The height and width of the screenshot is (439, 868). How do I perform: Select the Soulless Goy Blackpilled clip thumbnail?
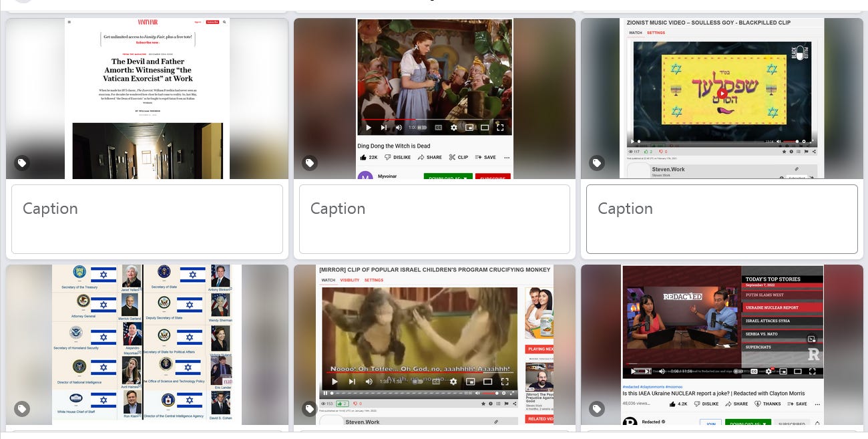pyautogui.click(x=722, y=98)
